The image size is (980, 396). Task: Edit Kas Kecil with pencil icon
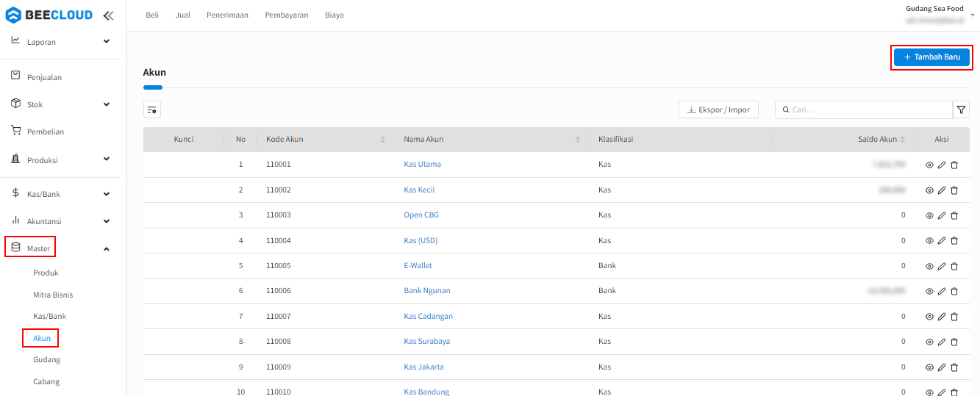pos(942,190)
